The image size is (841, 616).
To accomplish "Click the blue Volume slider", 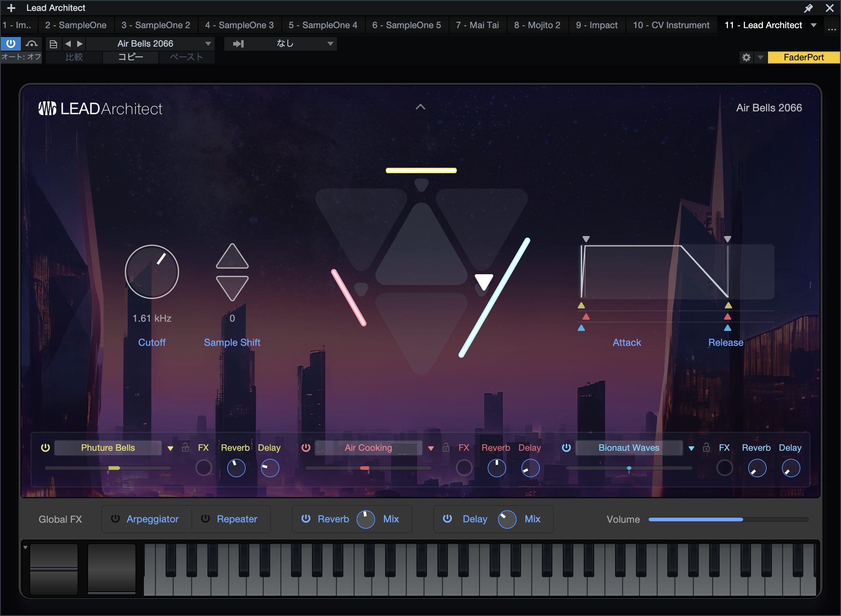I will 728,519.
